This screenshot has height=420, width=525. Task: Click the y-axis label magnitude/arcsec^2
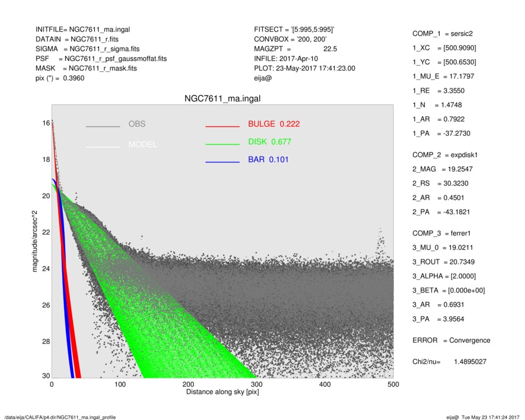click(35, 241)
